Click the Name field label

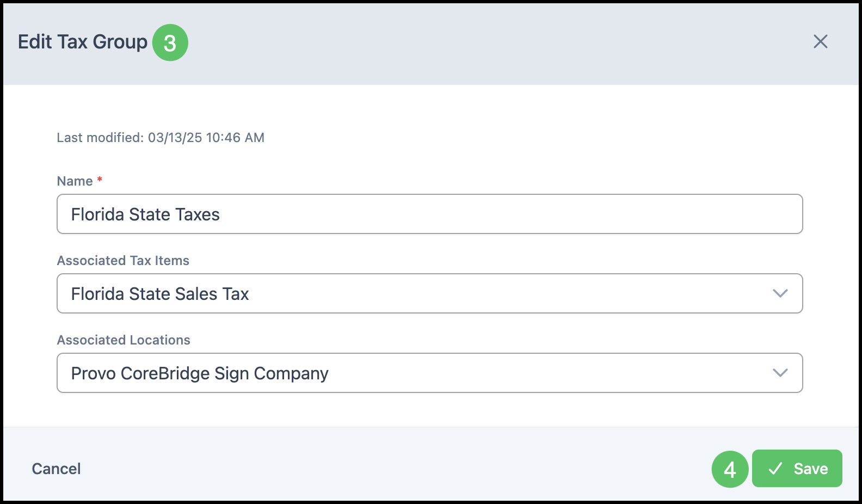[x=75, y=181]
